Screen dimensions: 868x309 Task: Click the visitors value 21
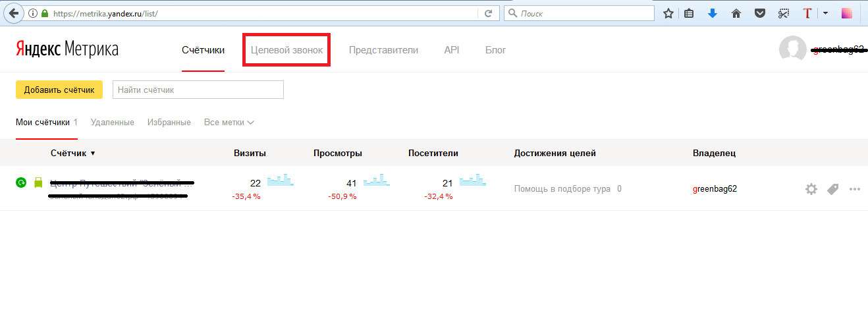point(447,183)
